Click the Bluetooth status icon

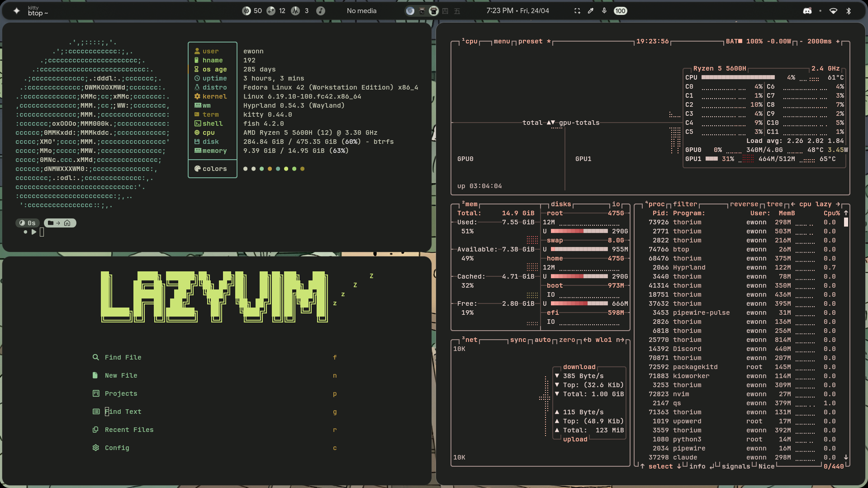click(x=849, y=11)
